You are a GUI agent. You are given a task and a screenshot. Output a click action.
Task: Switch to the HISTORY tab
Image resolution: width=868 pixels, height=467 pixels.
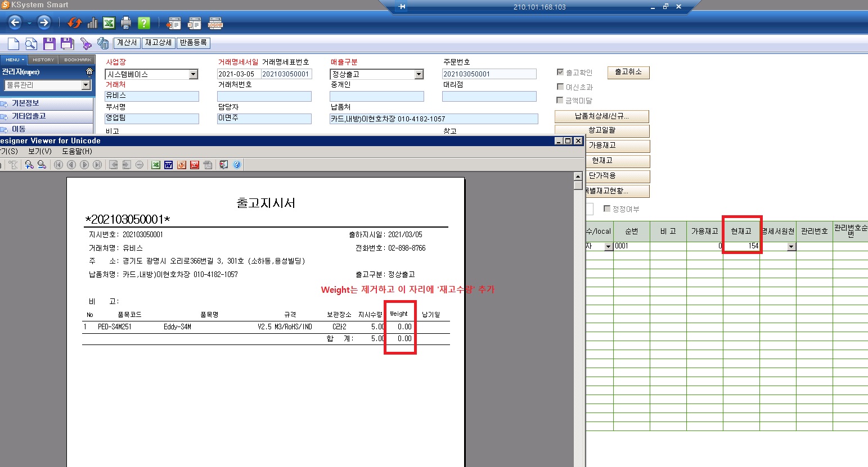click(43, 60)
